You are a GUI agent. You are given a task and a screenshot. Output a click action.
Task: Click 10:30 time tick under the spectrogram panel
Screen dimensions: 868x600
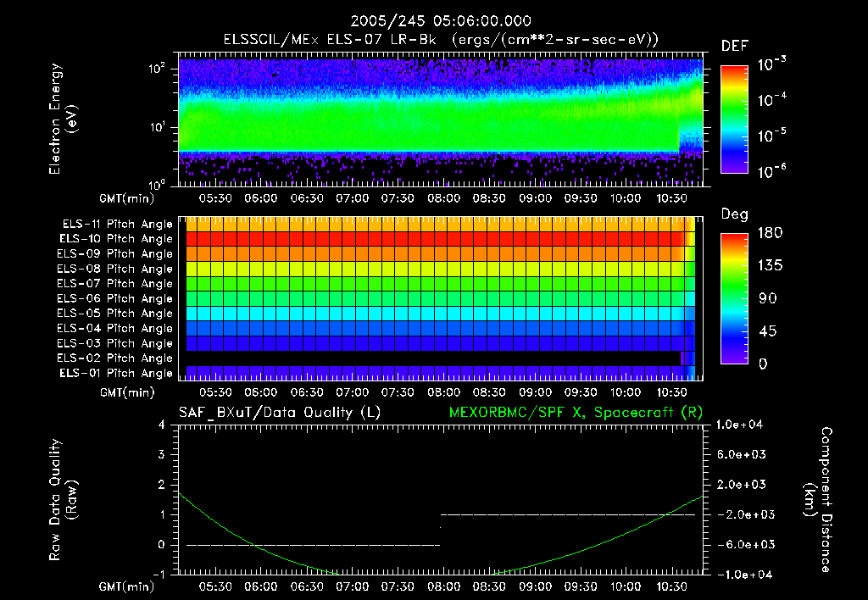pyautogui.click(x=671, y=198)
